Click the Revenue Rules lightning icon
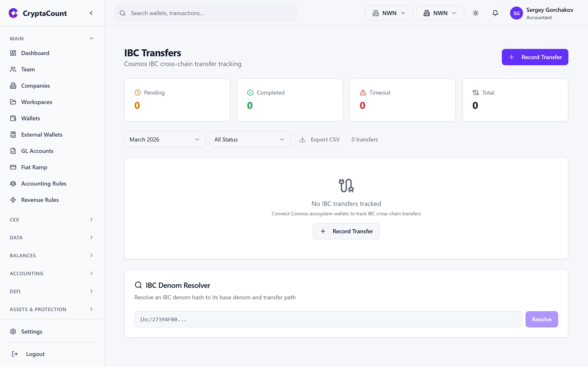588x367 pixels. point(13,200)
